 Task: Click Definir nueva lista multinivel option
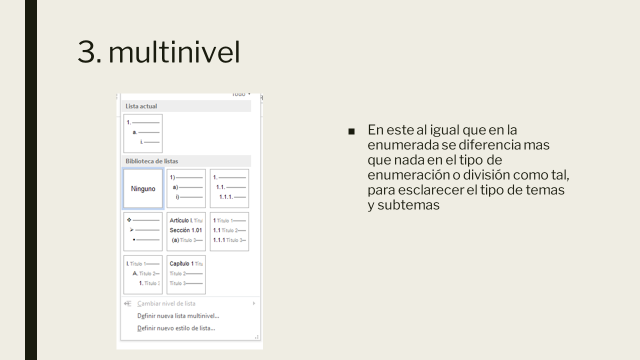[x=178, y=316]
